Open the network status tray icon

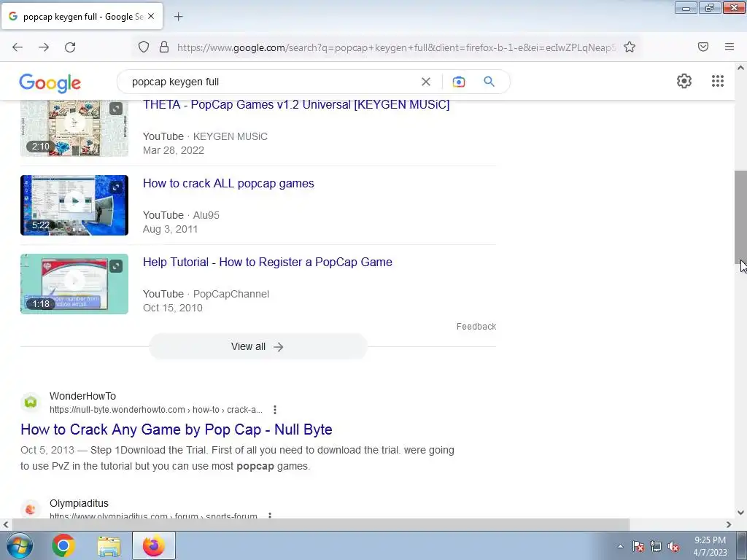(x=656, y=546)
